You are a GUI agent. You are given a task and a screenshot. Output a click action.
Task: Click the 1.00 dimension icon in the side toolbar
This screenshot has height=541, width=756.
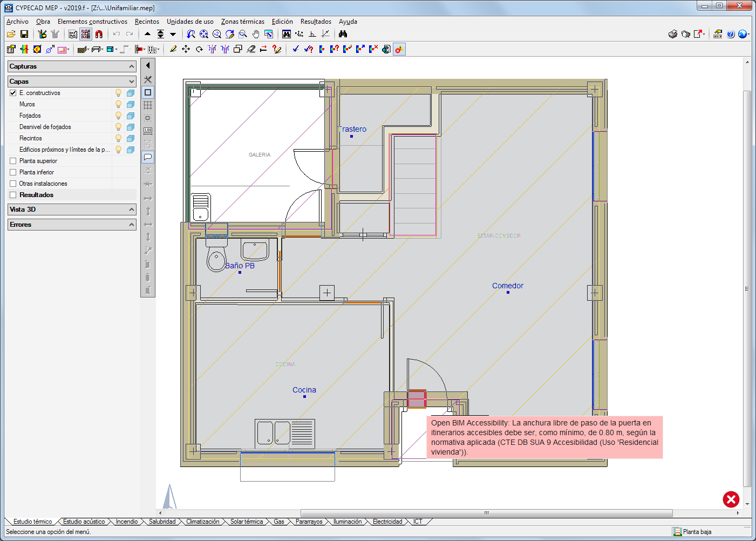coord(148,131)
